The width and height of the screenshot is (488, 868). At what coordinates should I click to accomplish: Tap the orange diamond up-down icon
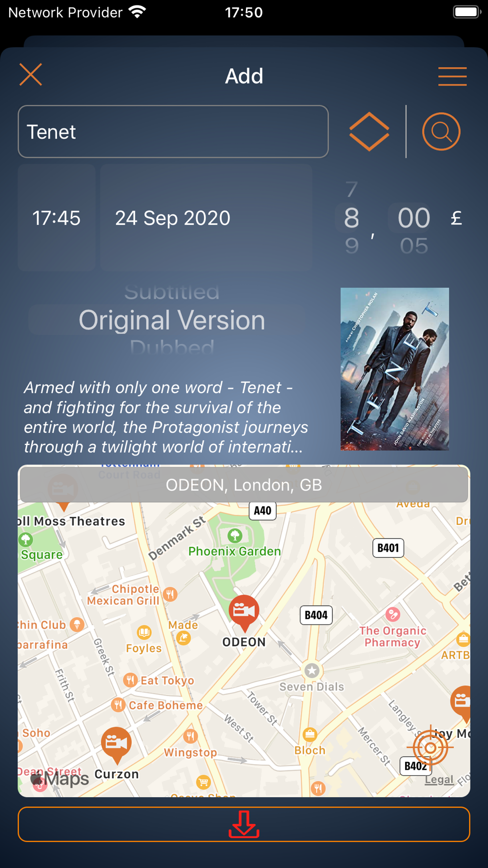pyautogui.click(x=369, y=132)
